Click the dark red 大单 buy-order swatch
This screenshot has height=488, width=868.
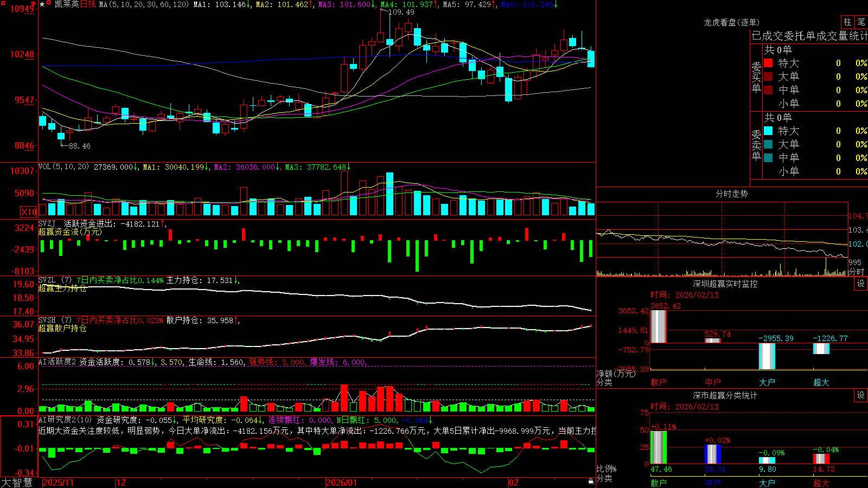tap(768, 76)
